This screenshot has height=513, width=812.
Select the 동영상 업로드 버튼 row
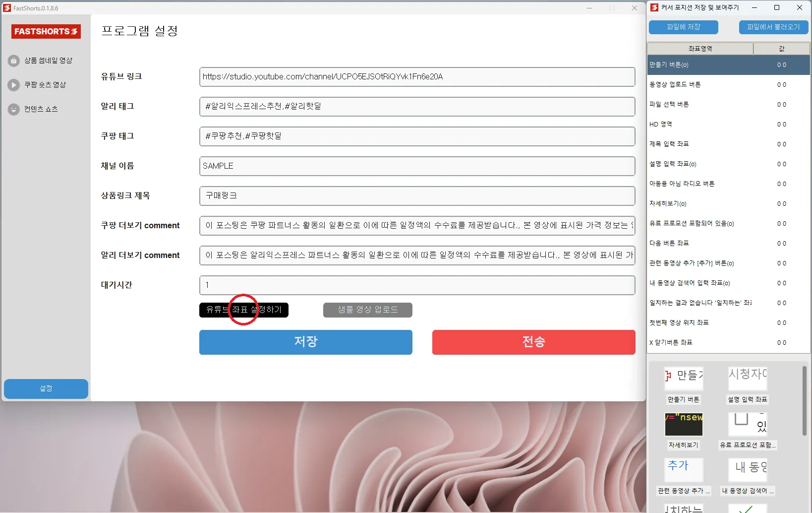click(729, 85)
